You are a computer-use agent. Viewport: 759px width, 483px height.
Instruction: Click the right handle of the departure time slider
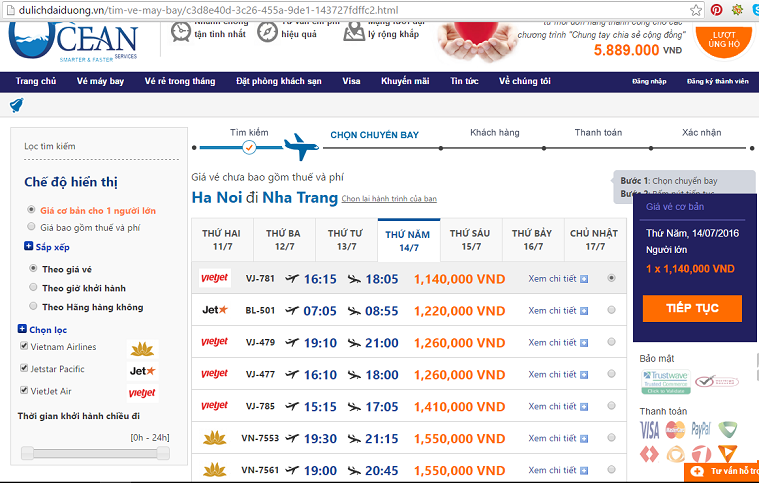[163, 453]
